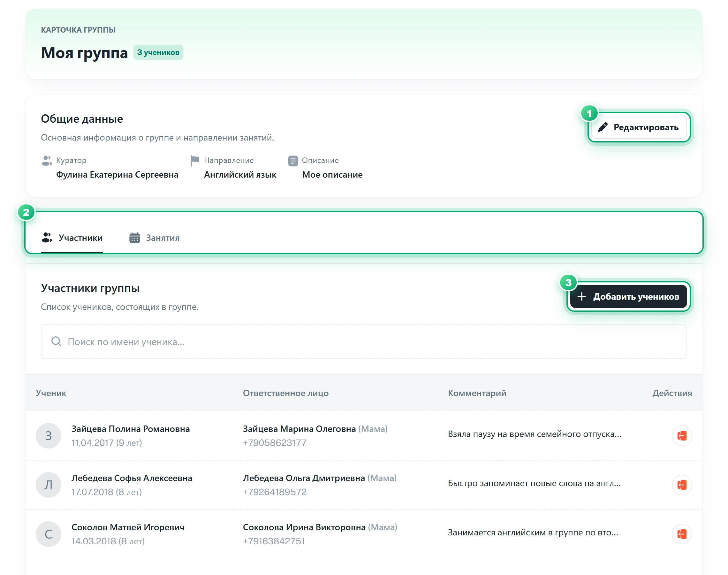Click the magnifier icon in search field
This screenshot has width=728, height=575.
click(x=56, y=341)
